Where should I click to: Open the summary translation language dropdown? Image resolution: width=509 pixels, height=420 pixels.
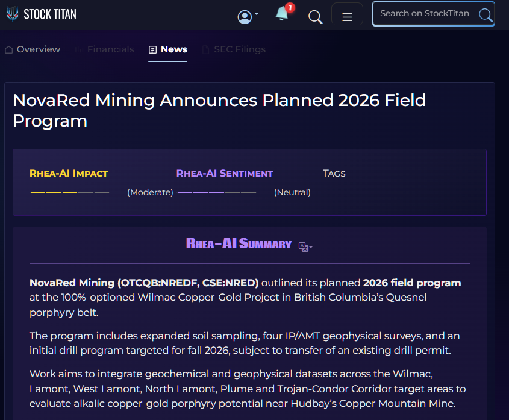coord(305,247)
